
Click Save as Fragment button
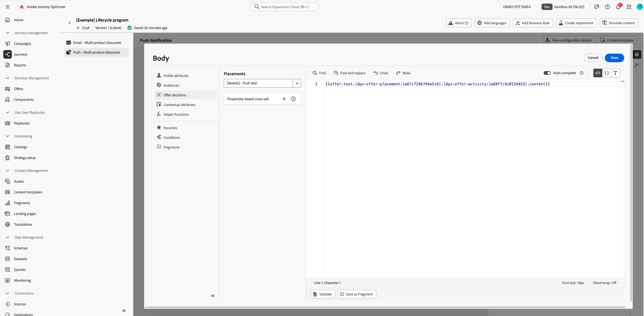(357, 294)
